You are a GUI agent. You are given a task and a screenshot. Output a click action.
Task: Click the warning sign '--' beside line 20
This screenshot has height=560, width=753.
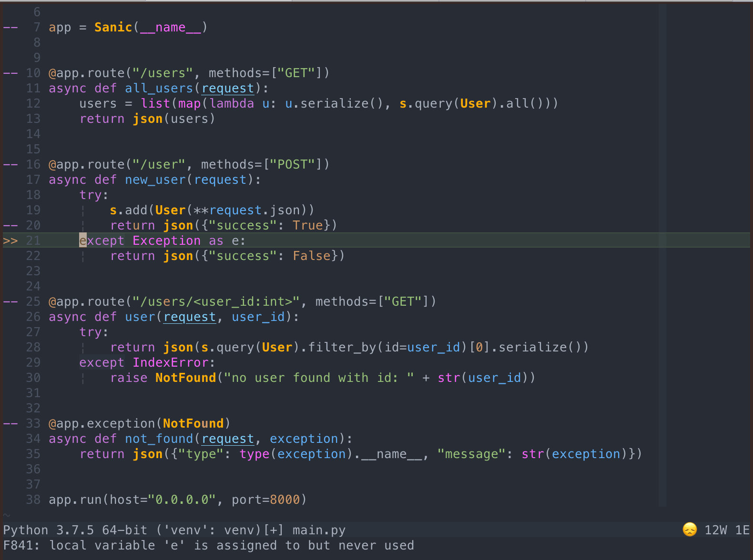coord(10,225)
